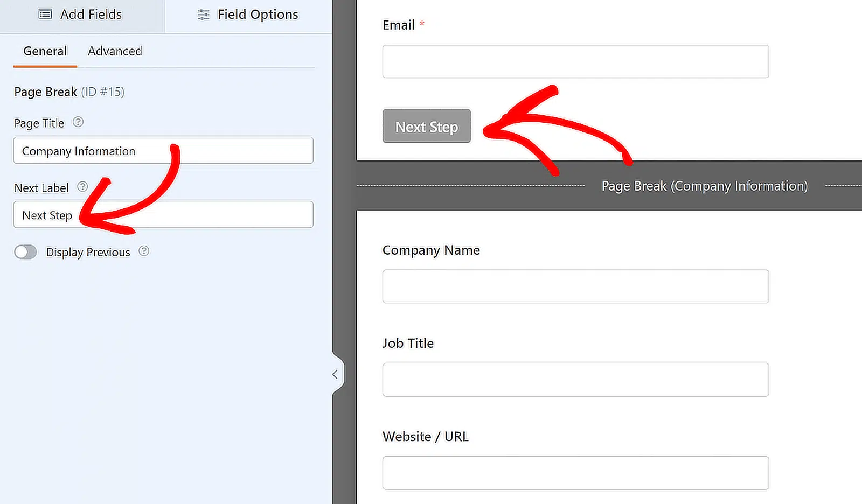Click the Job Title input field
862x504 pixels.
point(575,380)
